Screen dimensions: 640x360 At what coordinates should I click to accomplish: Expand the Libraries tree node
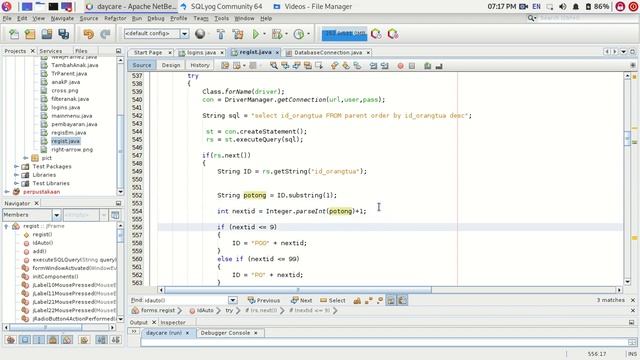tap(16, 175)
